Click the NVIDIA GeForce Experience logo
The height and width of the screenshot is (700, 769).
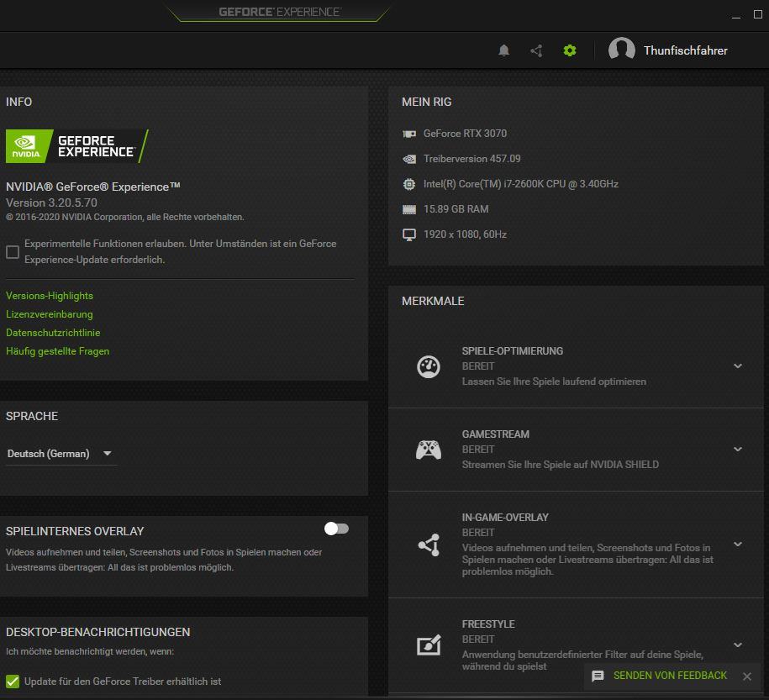77,146
